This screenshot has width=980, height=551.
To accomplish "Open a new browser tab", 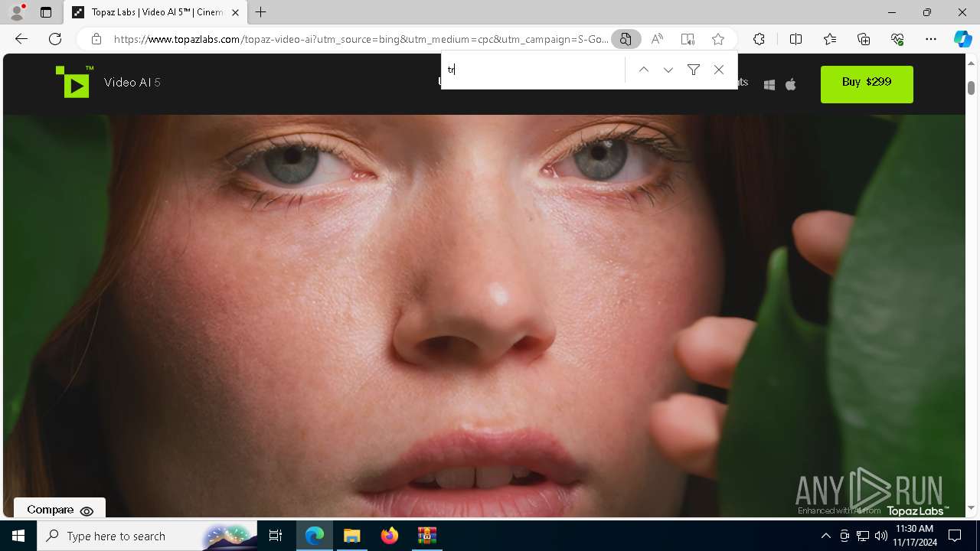I will coord(261,12).
